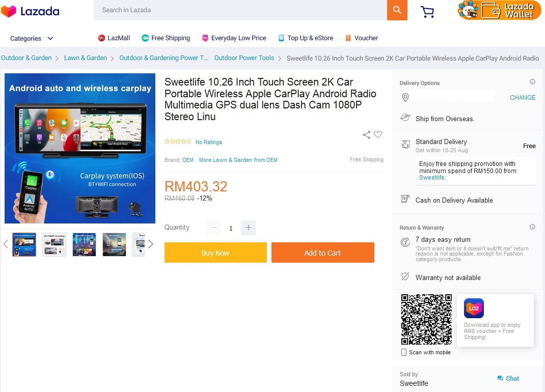Open the shopping cart icon
Screen dimensions: 545x392
[427, 12]
